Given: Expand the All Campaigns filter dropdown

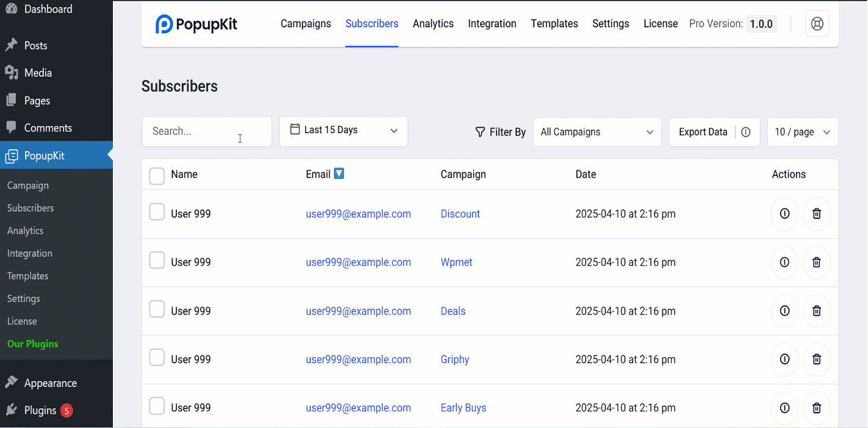Looking at the screenshot, I should tap(596, 132).
